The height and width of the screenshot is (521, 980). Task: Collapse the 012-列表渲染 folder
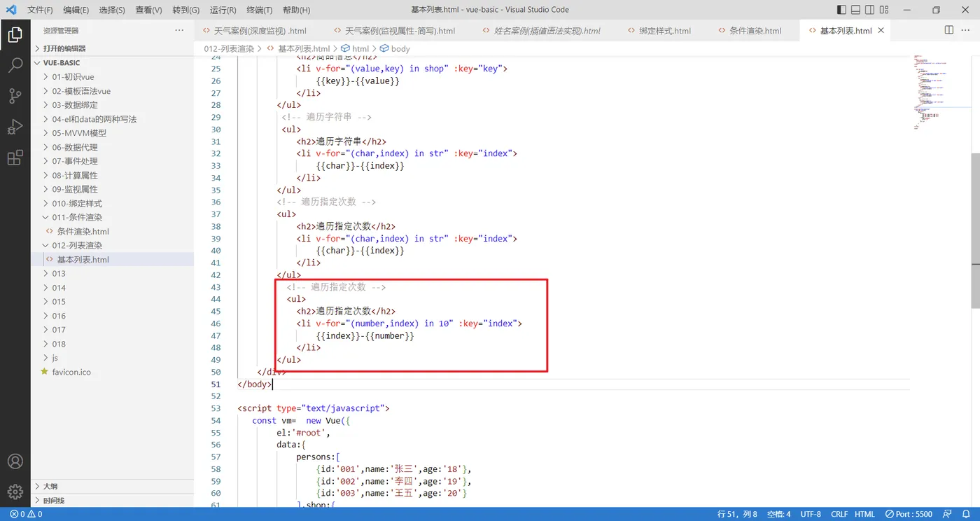[x=112, y=245]
